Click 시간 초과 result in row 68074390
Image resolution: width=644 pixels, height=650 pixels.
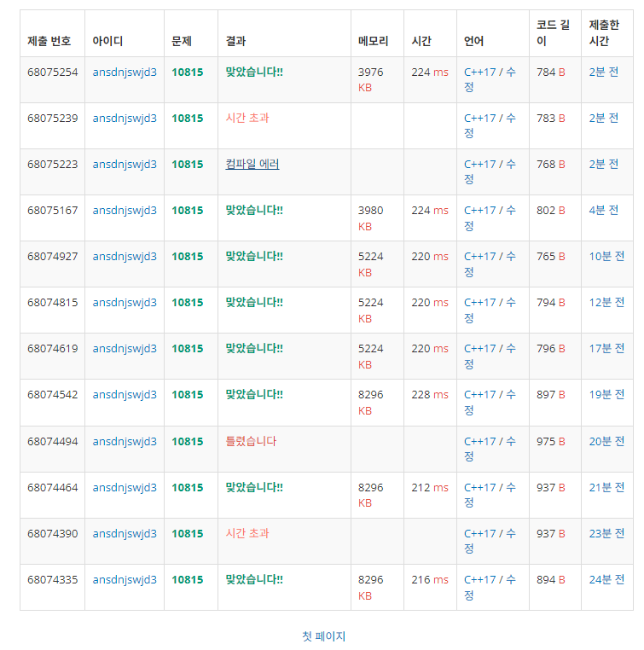(247, 533)
